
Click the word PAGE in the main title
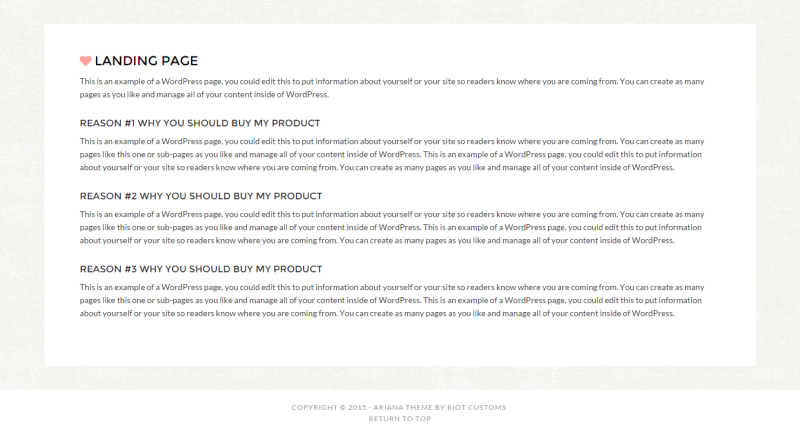coord(180,61)
